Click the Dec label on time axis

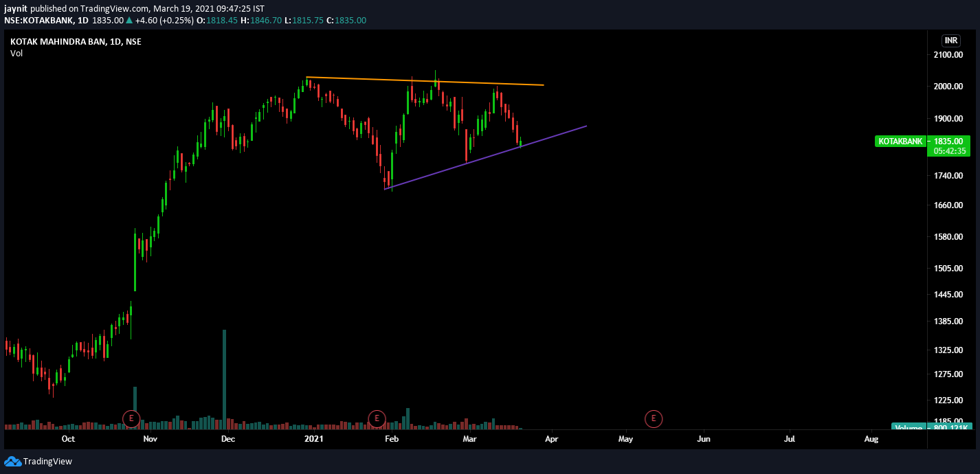pos(228,438)
